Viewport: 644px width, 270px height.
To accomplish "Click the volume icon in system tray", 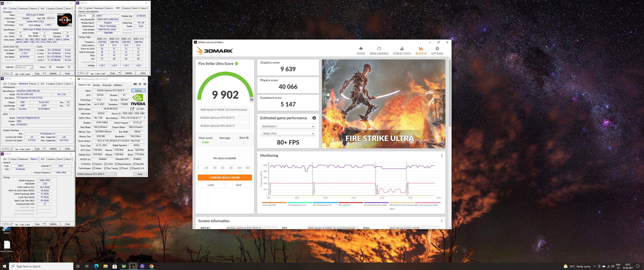I will [x=613, y=266].
